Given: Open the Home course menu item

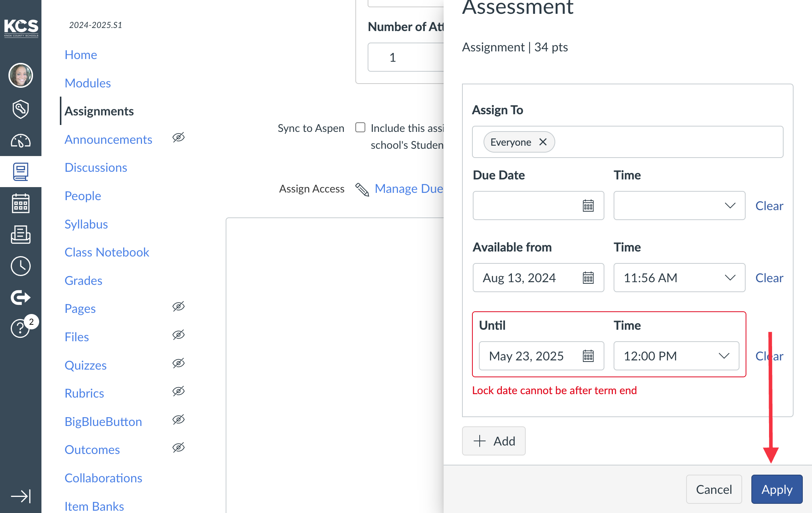Looking at the screenshot, I should (x=81, y=55).
